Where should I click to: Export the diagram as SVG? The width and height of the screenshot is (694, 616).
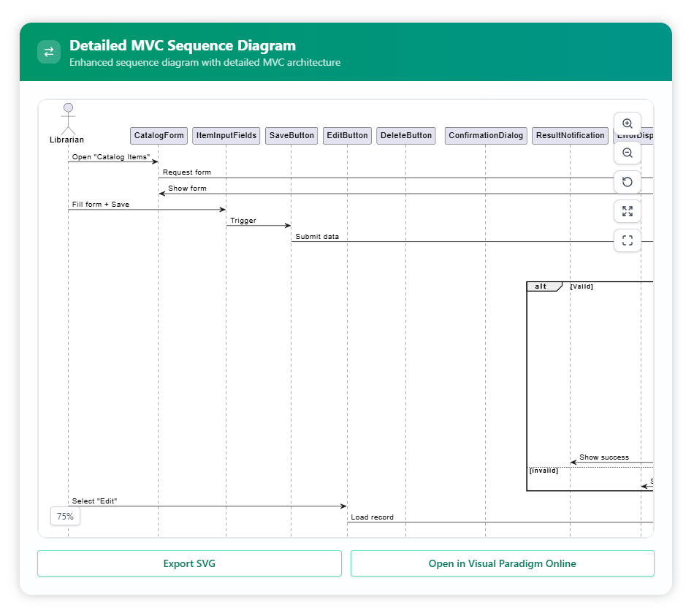click(189, 563)
